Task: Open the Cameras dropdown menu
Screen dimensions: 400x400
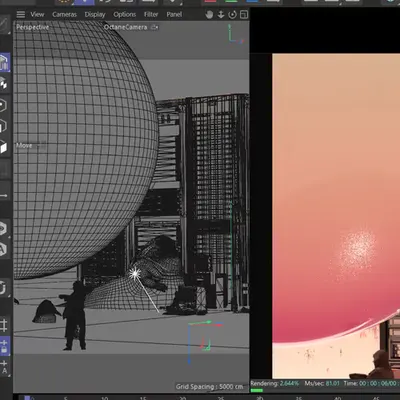Action: click(64, 15)
